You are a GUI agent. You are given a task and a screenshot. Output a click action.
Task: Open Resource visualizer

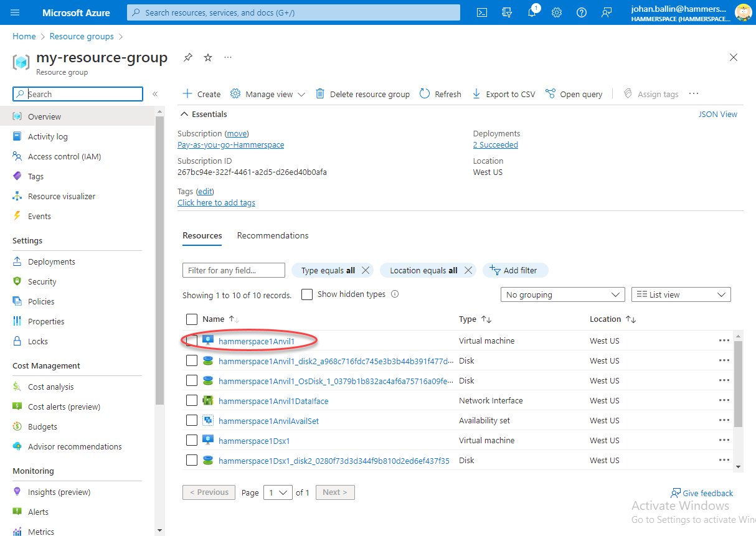pos(62,196)
